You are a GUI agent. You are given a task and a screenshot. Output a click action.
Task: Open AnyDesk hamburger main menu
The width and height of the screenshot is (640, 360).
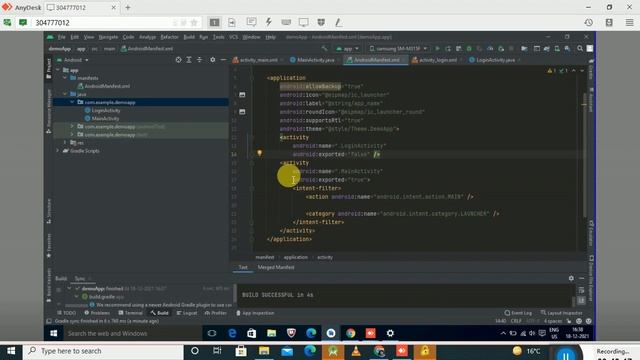(x=629, y=22)
